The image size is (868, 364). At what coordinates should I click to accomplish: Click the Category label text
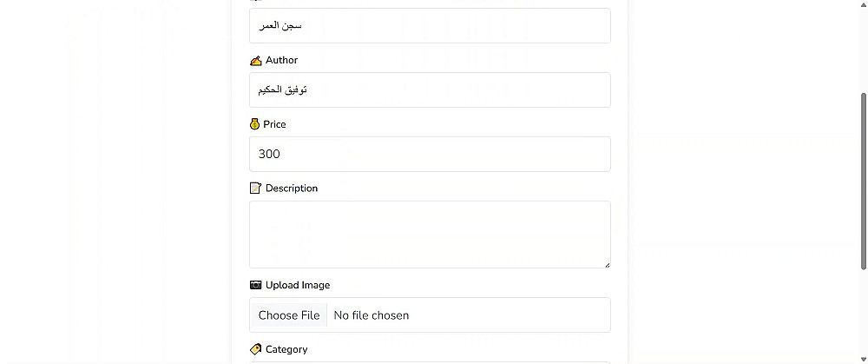pos(286,349)
